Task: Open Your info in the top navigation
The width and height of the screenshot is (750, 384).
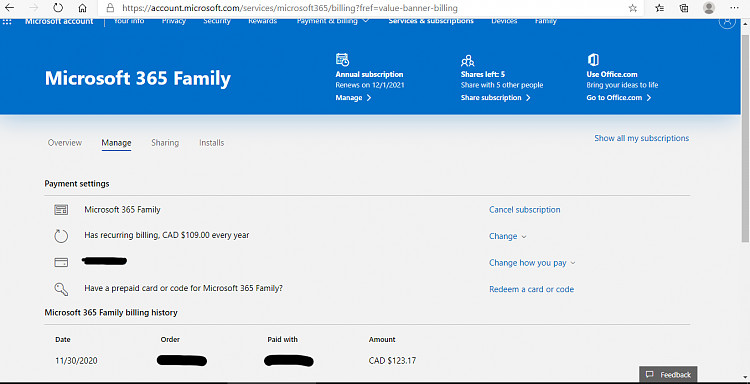Action: [x=129, y=21]
